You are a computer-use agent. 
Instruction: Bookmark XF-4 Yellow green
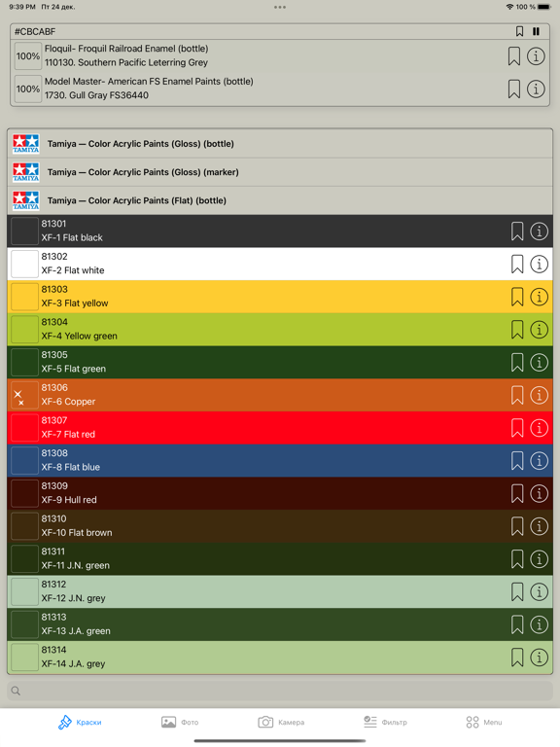tap(517, 330)
